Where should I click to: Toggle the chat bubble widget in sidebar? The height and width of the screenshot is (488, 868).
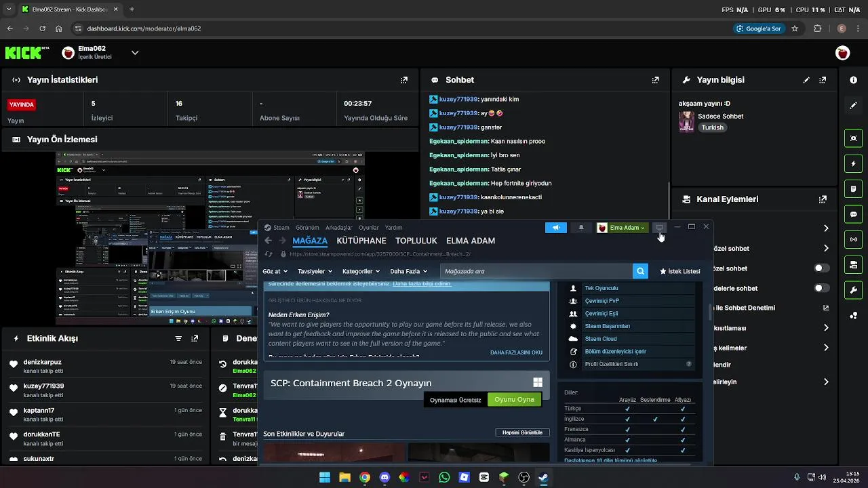[x=853, y=214]
